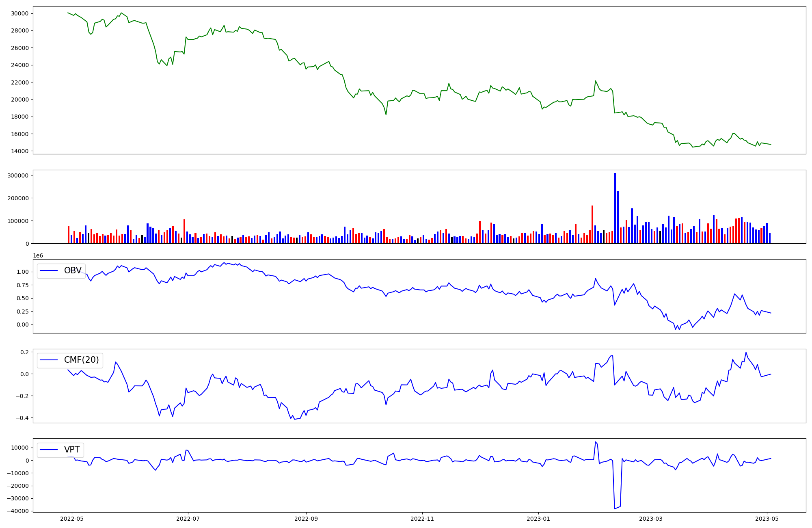Screen dimensions: 812x528
Task: Click the 2022-07 x-axis date label
Action: [x=188, y=519]
